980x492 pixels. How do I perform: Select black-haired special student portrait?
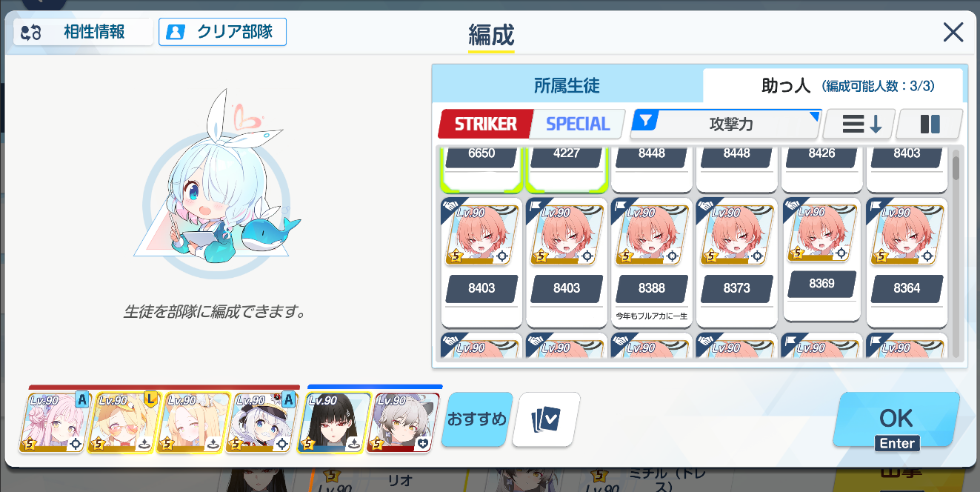[x=333, y=422]
